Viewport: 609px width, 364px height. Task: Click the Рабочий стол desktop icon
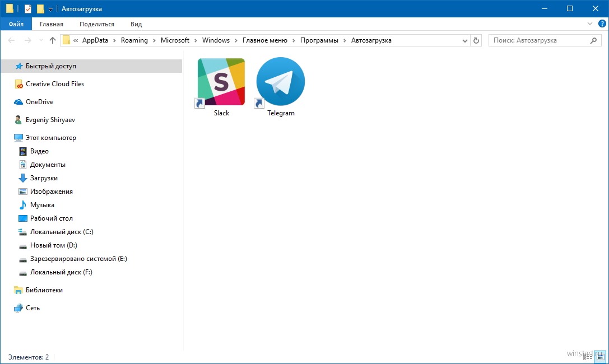(23, 218)
